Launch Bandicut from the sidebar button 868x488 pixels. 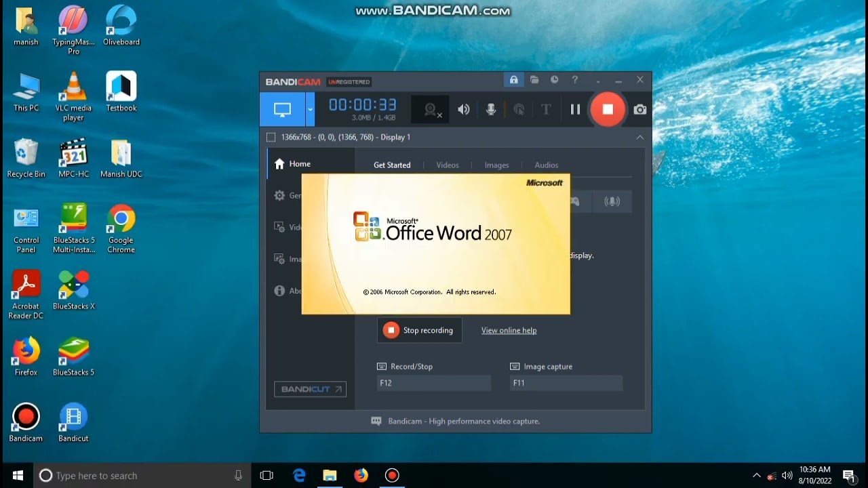coord(310,389)
